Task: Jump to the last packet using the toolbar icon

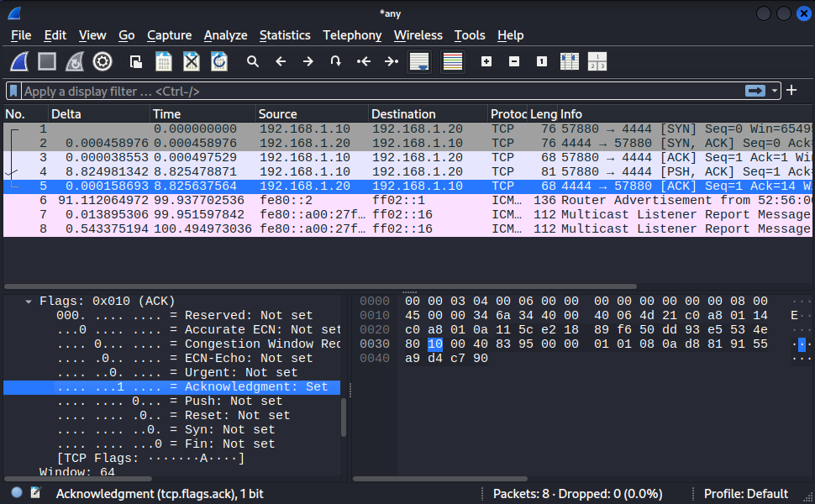Action: [391, 61]
